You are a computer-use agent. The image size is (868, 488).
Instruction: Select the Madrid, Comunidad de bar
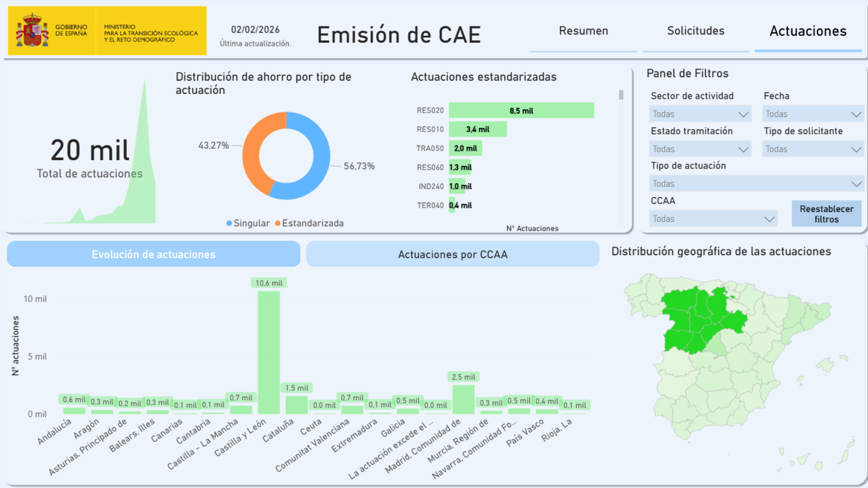pyautogui.click(x=463, y=399)
